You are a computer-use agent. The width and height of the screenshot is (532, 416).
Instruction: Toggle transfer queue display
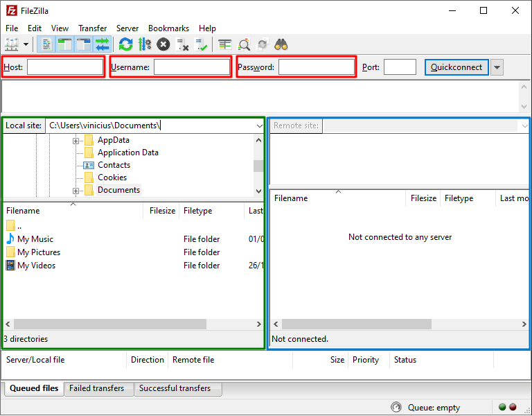pos(102,44)
